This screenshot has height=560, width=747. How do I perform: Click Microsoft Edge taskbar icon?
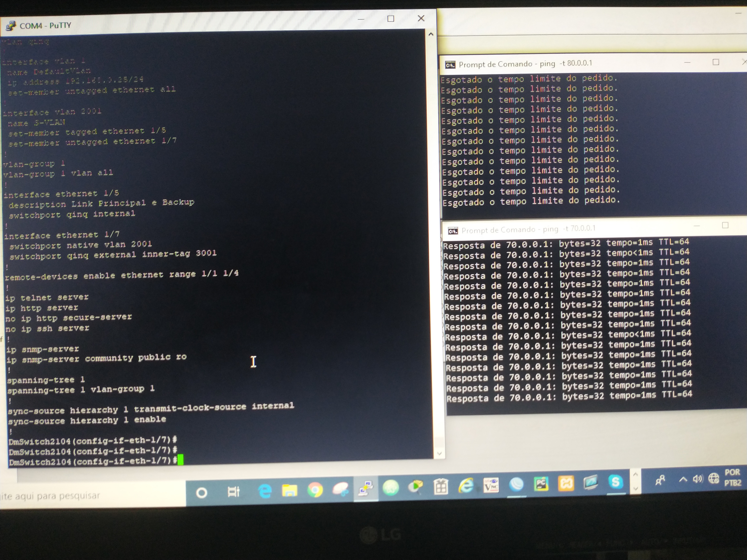(264, 491)
